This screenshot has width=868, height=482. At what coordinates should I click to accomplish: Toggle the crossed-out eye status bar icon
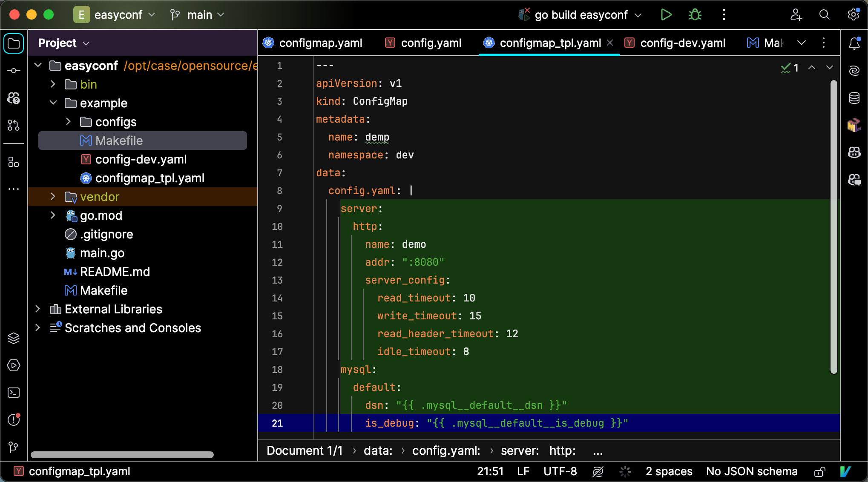598,471
